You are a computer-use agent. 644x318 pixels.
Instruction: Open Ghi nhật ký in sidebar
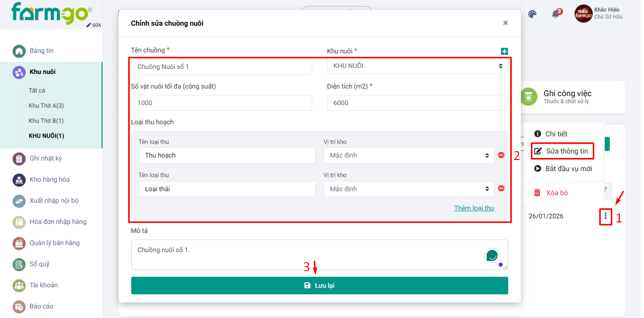(45, 158)
